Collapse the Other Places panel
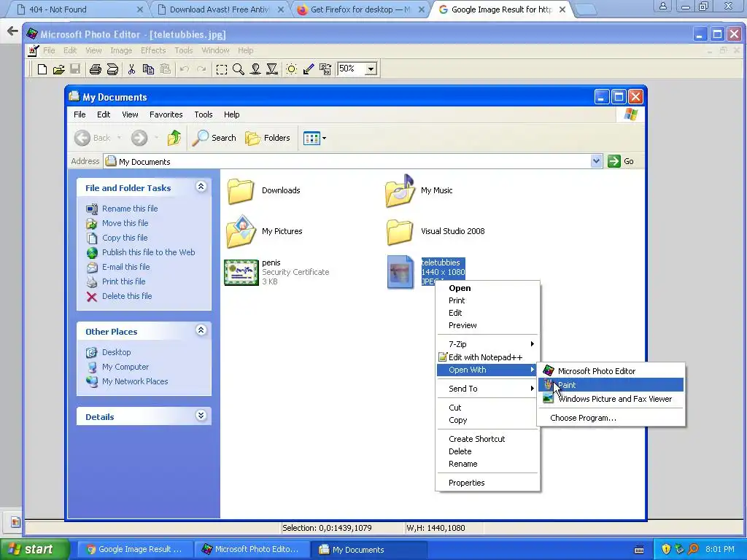Image resolution: width=747 pixels, height=560 pixels. pyautogui.click(x=201, y=330)
